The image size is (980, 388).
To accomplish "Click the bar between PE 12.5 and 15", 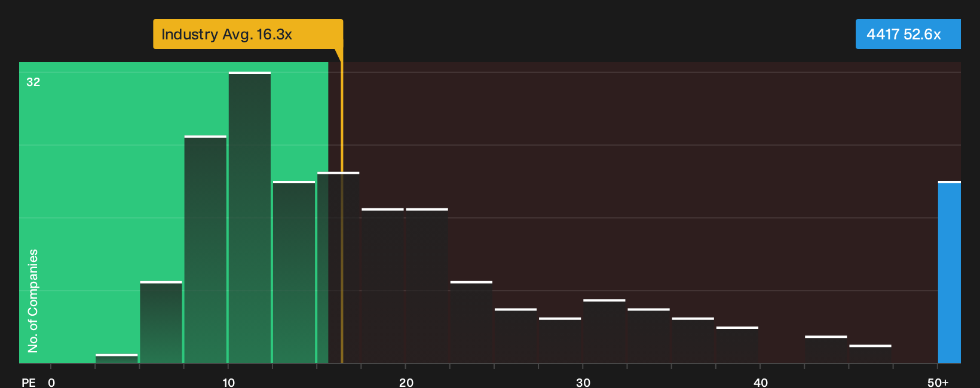I will pyautogui.click(x=294, y=272).
